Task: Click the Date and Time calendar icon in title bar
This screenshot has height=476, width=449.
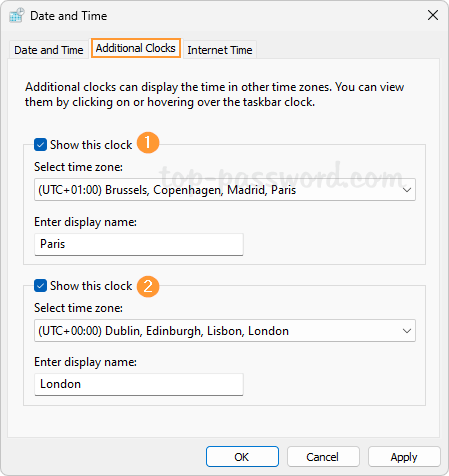Action: point(16,16)
